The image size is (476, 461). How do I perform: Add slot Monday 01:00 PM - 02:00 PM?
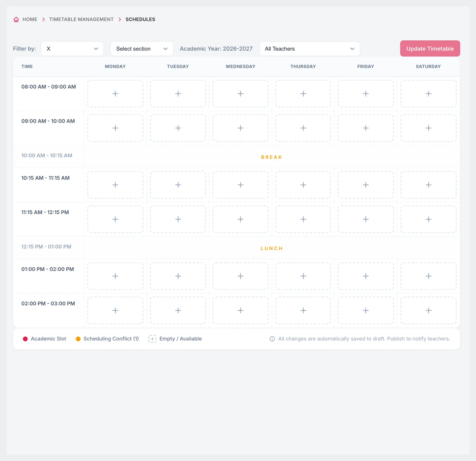click(x=115, y=276)
